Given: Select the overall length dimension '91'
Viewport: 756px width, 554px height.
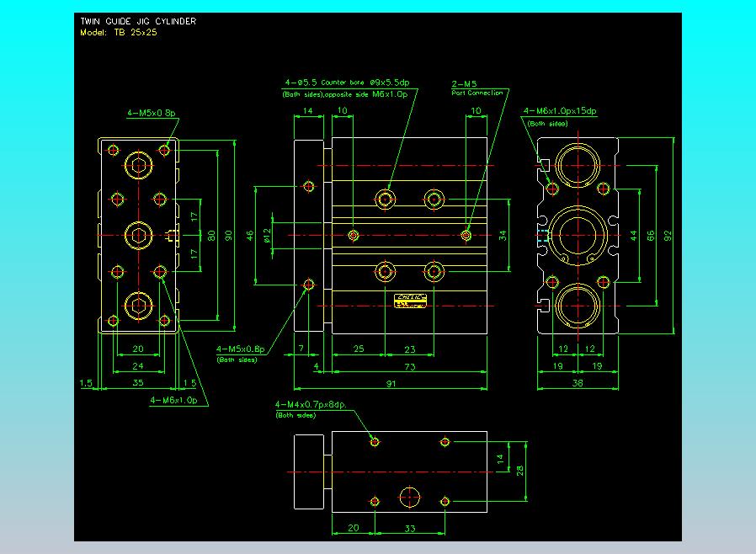Looking at the screenshot, I should click(x=392, y=385).
